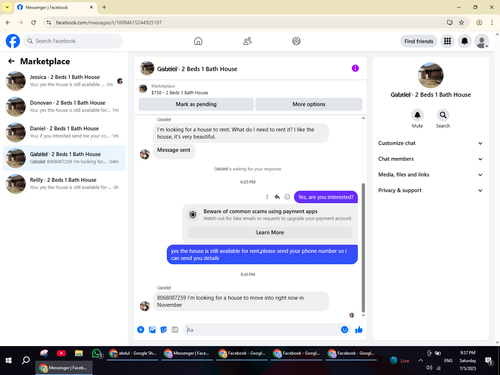Open Daniel 2 Beds 1 Bath House chat
Image resolution: width=500 pixels, height=375 pixels.
tap(64, 132)
